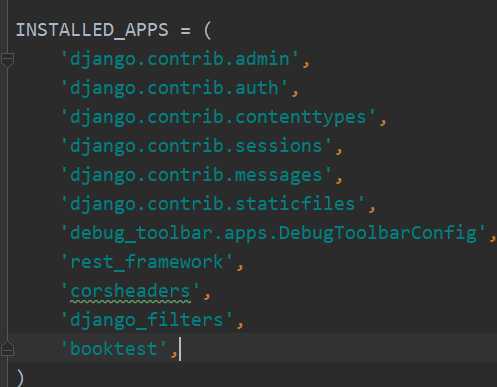Viewport: 497px width, 387px height.
Task: Click on 'django.contrib.staticfiles' string
Action: (x=213, y=204)
